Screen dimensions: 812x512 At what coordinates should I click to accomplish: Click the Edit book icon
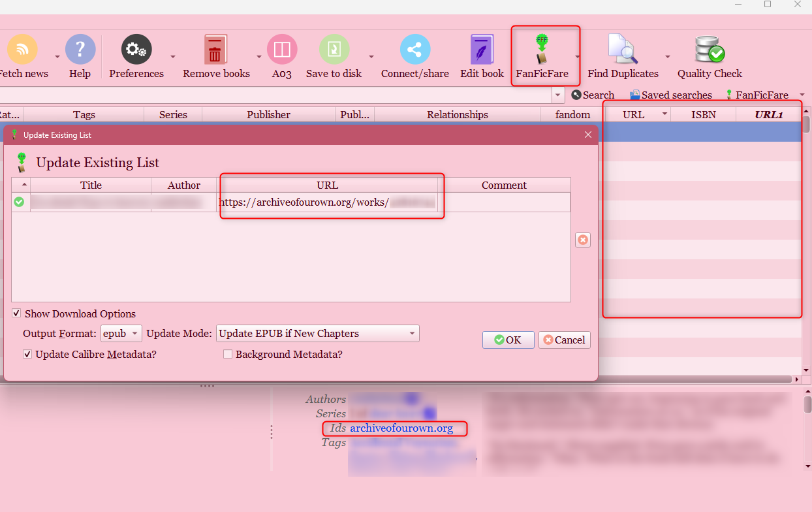click(482, 50)
